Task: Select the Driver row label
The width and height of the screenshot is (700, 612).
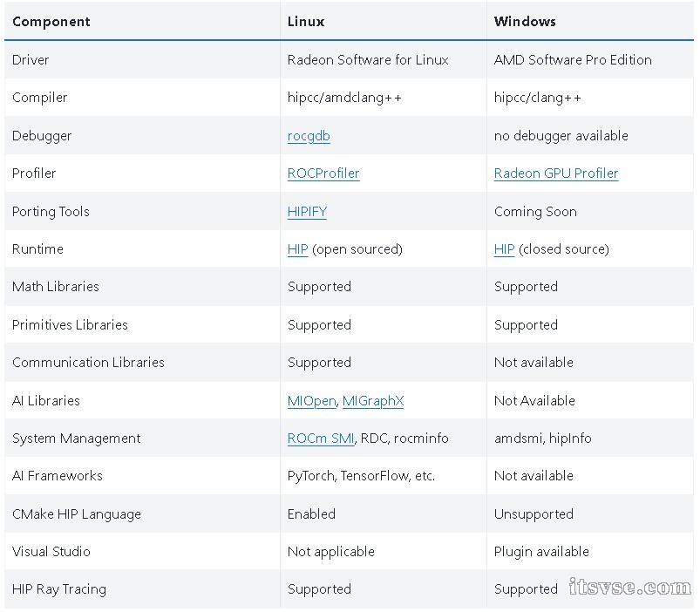Action: [31, 60]
